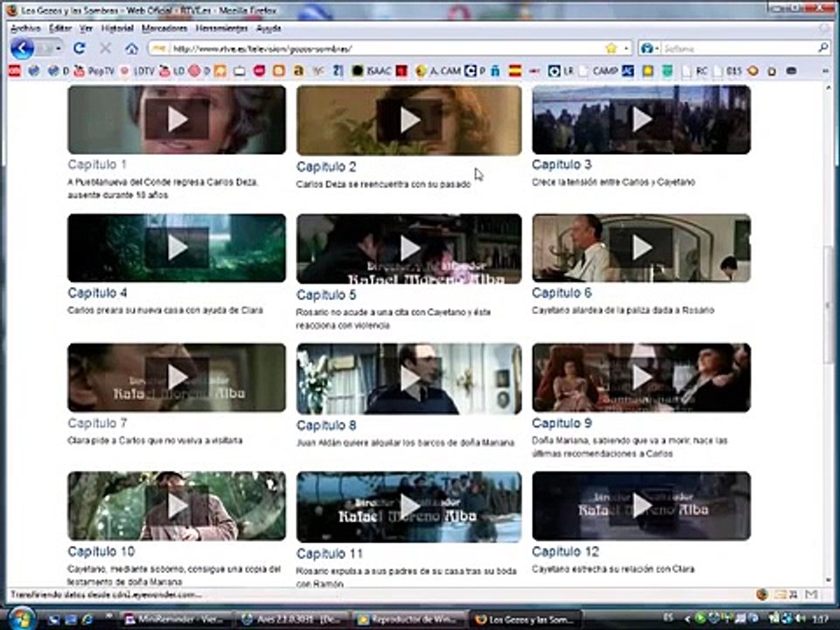Open the Marcadores menu
This screenshot has height=630, width=840.
coord(164,28)
